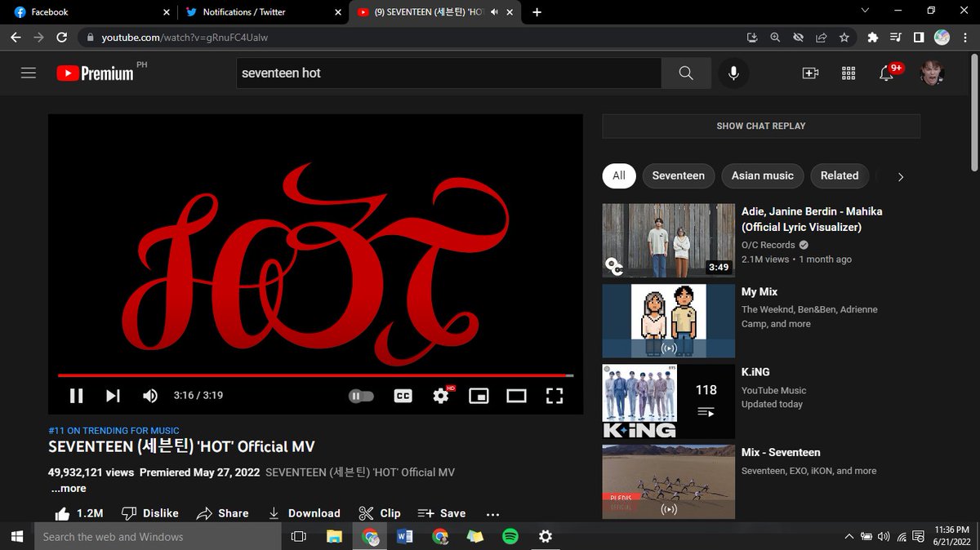Screen dimensions: 980x550
Task: Select the Asian music chip
Action: tap(763, 175)
